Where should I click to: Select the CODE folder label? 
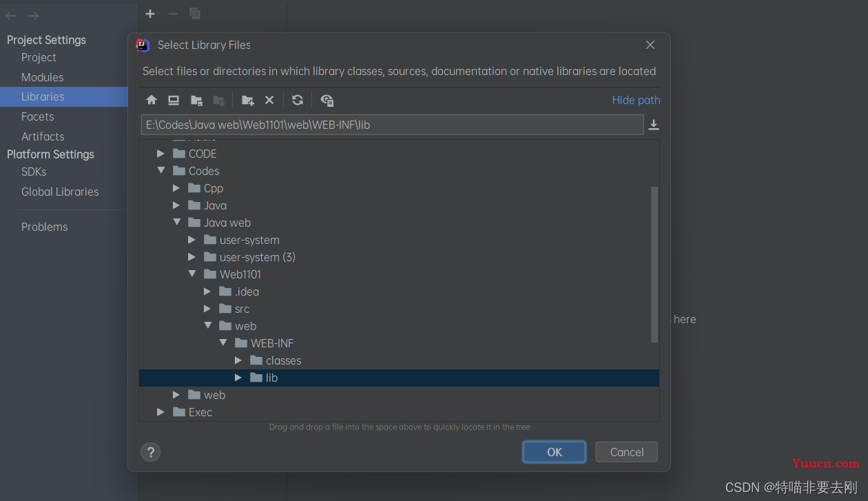pyautogui.click(x=203, y=154)
